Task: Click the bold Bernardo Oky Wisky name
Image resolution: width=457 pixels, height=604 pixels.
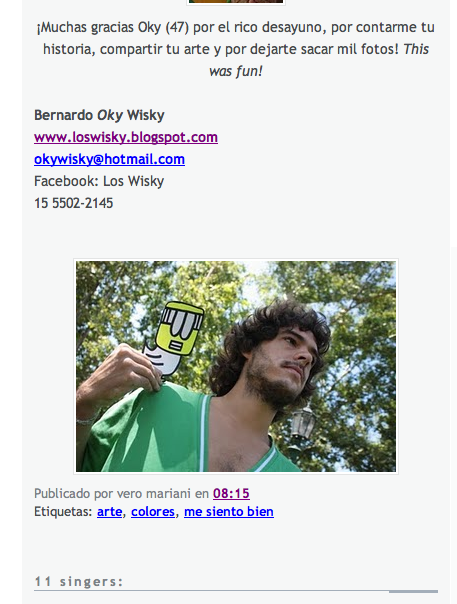Action: pyautogui.click(x=99, y=115)
